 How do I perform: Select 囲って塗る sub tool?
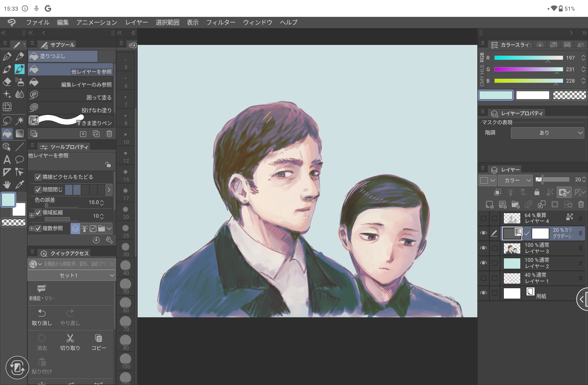pos(71,95)
